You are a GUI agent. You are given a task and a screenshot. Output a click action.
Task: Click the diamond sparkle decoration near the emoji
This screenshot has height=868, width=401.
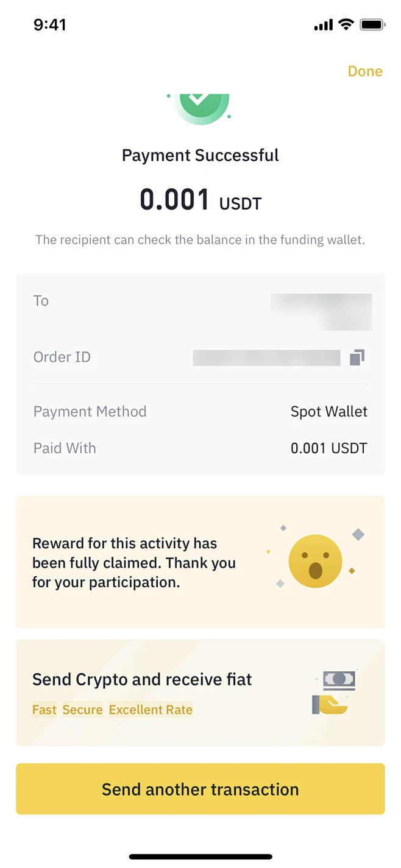[x=358, y=535]
